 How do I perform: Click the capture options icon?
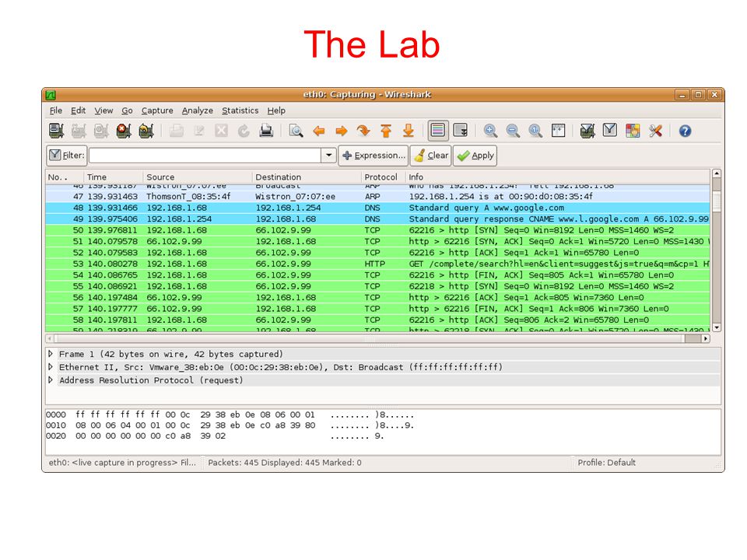[x=79, y=131]
